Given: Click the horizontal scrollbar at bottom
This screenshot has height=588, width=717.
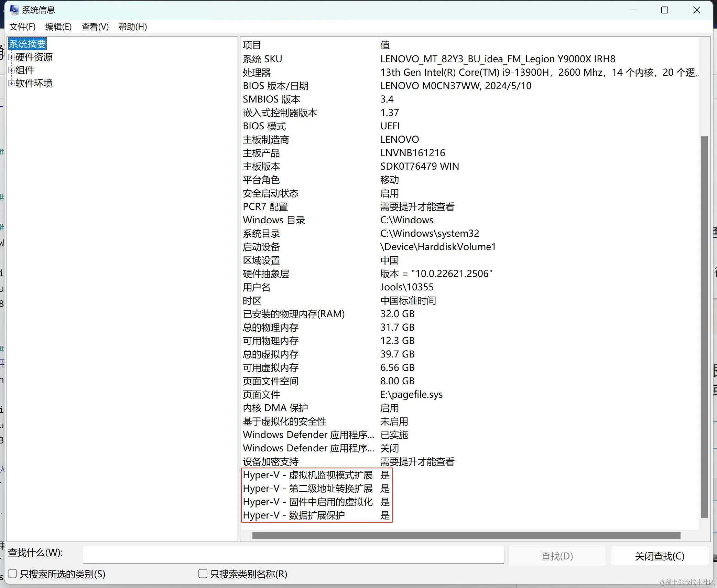Looking at the screenshot, I should click(x=466, y=536).
